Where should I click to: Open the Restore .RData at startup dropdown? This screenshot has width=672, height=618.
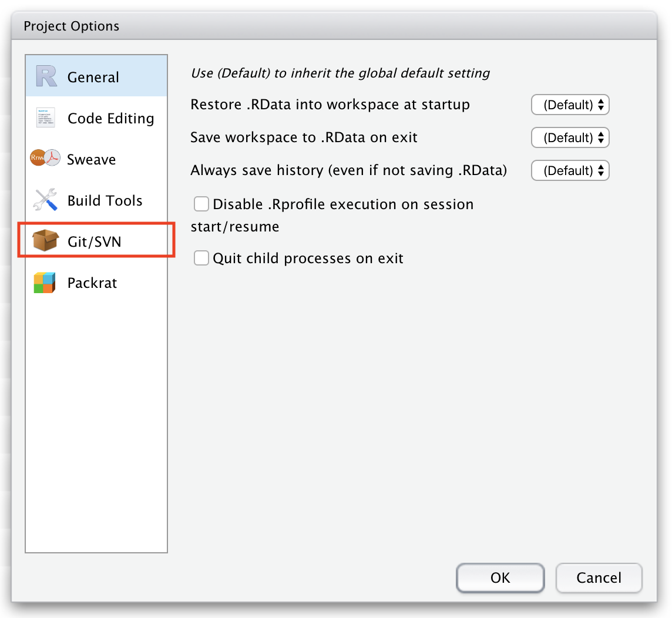click(570, 105)
